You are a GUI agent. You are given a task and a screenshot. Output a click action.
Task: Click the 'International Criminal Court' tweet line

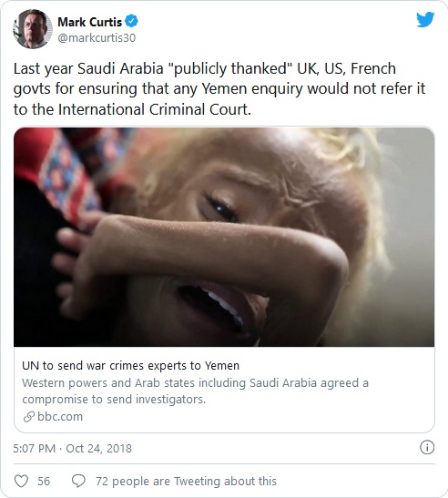point(132,109)
